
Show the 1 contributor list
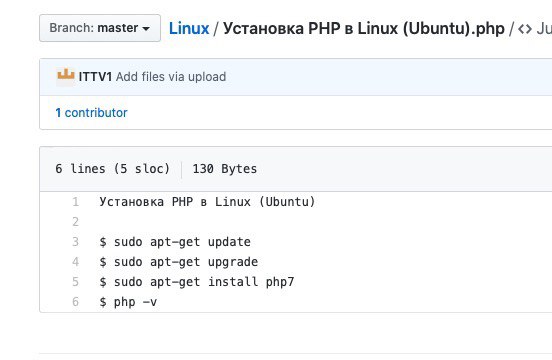(x=91, y=113)
